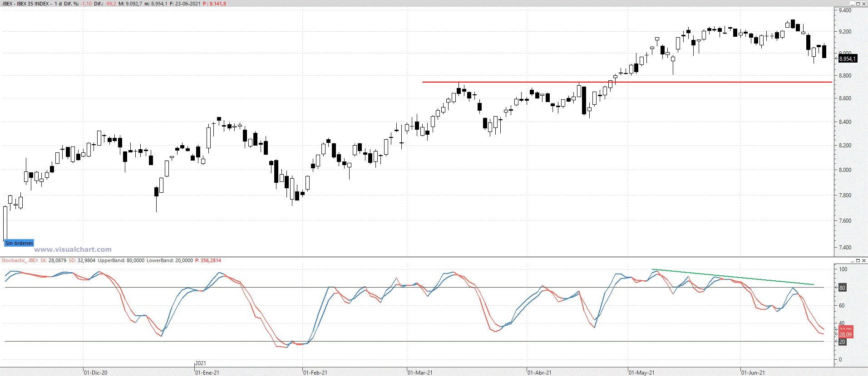Click the 9.400 price axis label

[x=845, y=10]
